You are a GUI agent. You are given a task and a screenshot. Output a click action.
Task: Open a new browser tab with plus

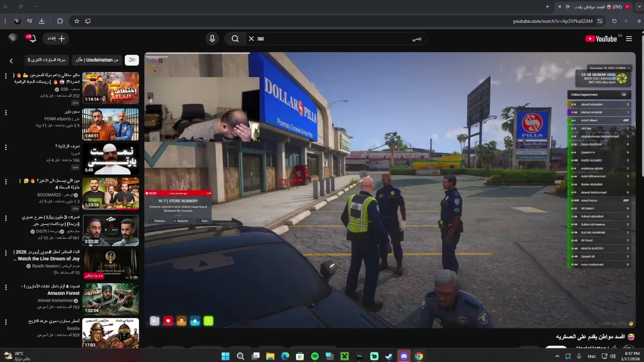(547, 7)
